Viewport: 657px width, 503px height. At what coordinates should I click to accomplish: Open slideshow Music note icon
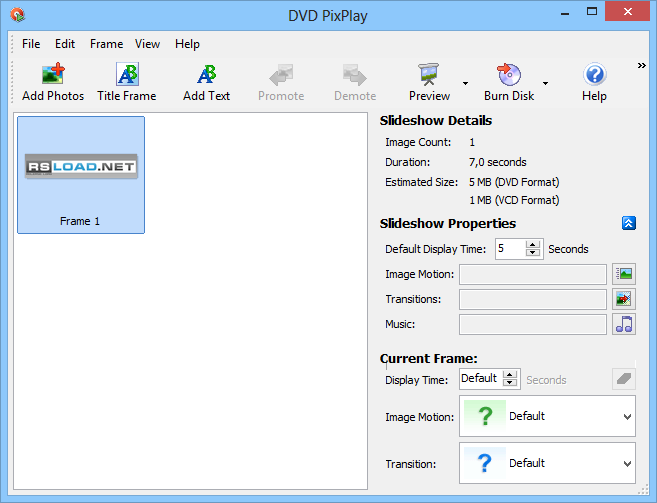pos(624,324)
